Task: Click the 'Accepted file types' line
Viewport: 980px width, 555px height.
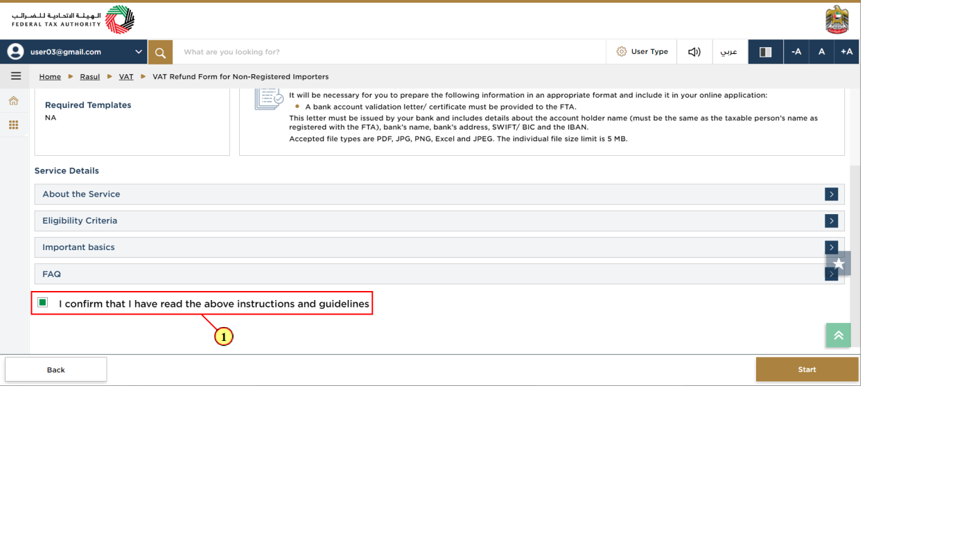Action: pos(458,139)
